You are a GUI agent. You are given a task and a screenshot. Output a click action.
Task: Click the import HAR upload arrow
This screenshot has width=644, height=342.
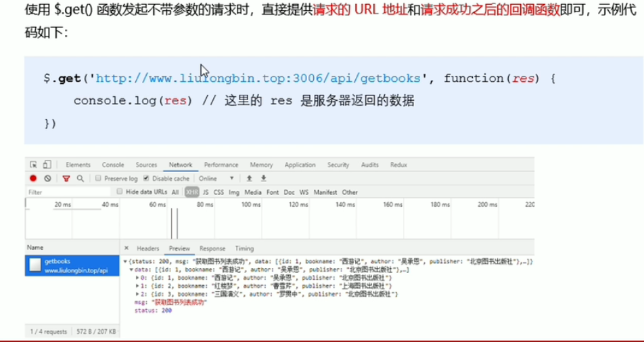tap(249, 179)
